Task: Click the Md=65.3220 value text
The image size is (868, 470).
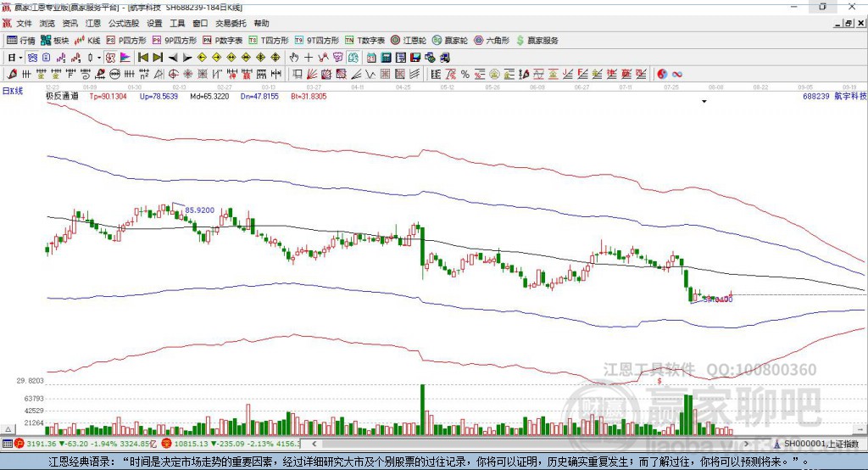Action: click(209, 96)
